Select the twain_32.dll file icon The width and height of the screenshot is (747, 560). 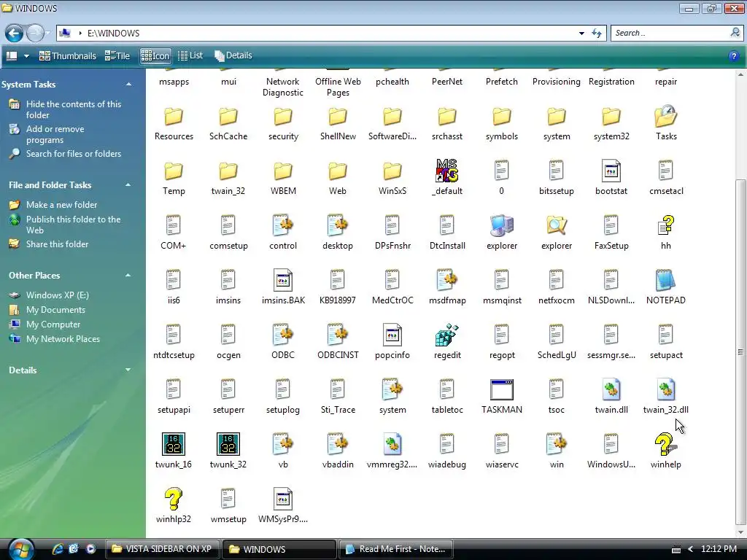click(665, 390)
